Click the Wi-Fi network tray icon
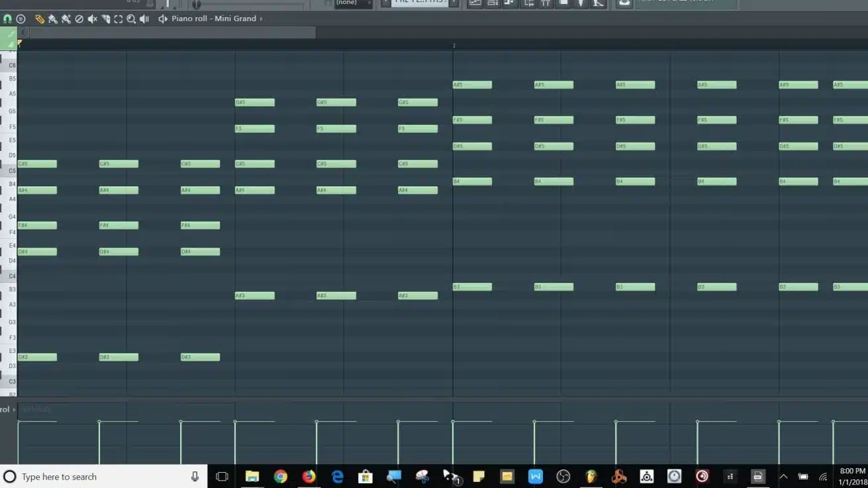Viewport: 868px width, 488px height. pyautogui.click(x=824, y=477)
